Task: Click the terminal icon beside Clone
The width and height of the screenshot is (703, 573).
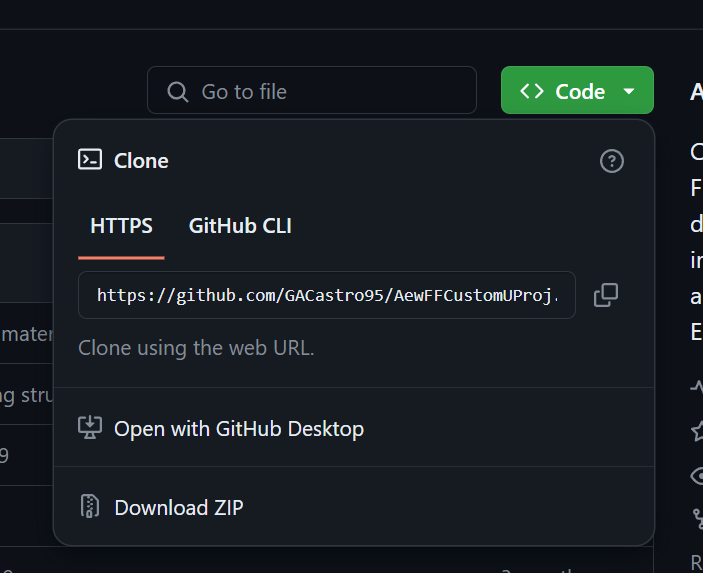Action: [x=90, y=160]
